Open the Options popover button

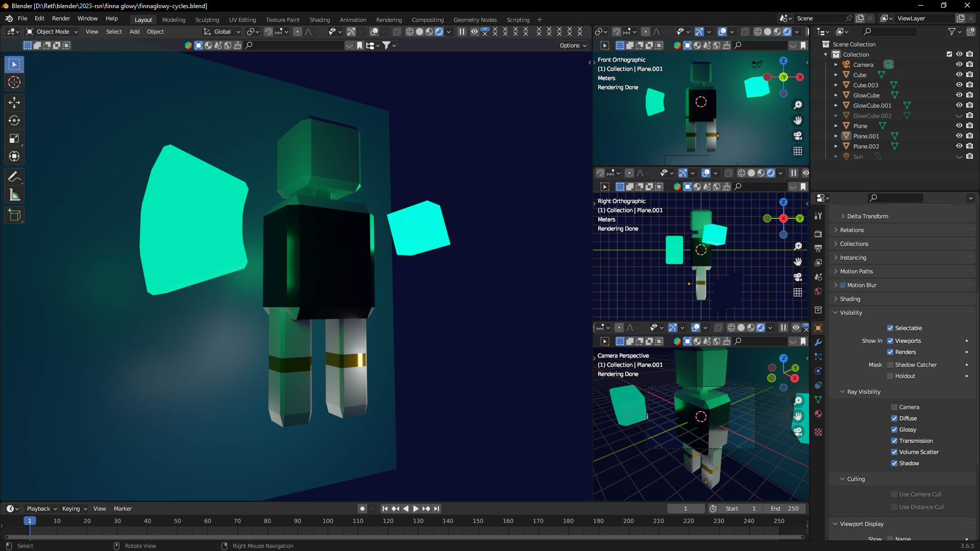[x=572, y=45]
